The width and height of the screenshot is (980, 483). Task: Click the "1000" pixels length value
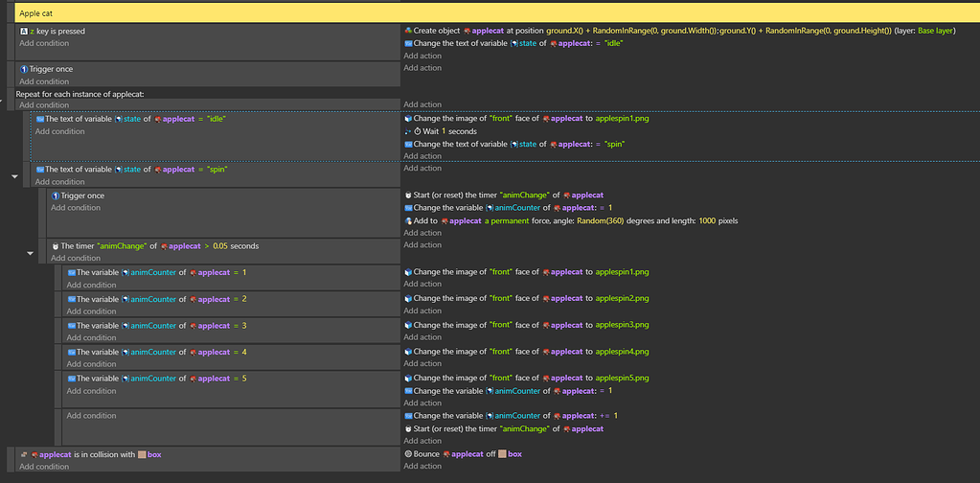click(708, 220)
